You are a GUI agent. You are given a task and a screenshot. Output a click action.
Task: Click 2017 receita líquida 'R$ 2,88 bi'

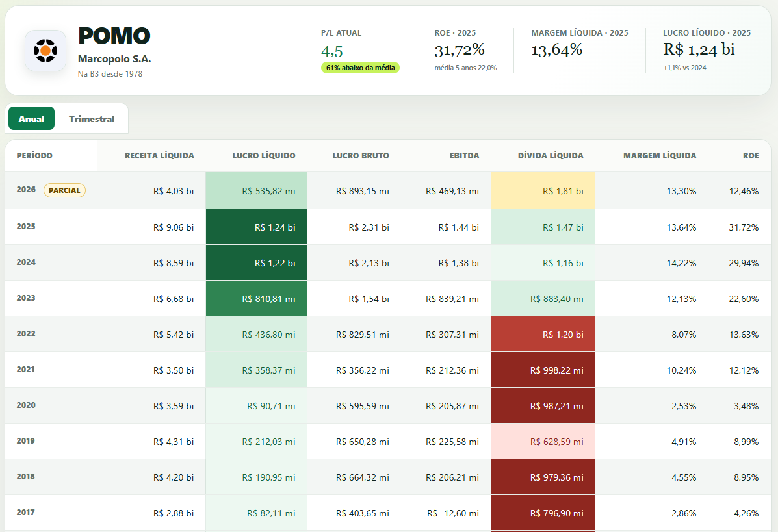pos(174,513)
